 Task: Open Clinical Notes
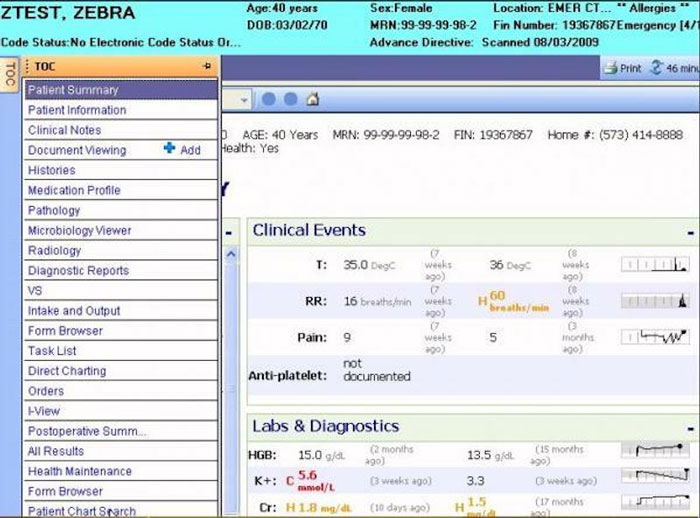click(x=121, y=130)
